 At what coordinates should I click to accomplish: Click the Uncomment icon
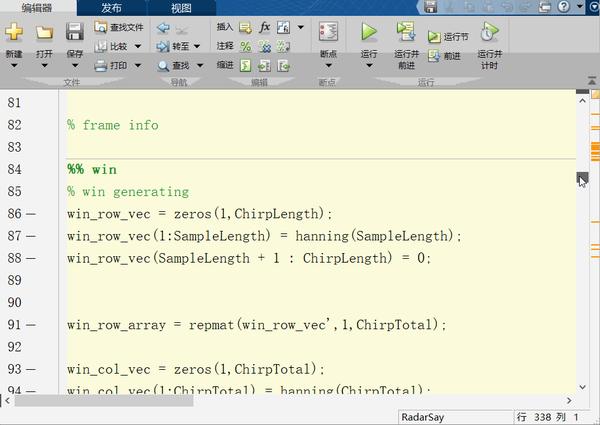[x=264, y=47]
